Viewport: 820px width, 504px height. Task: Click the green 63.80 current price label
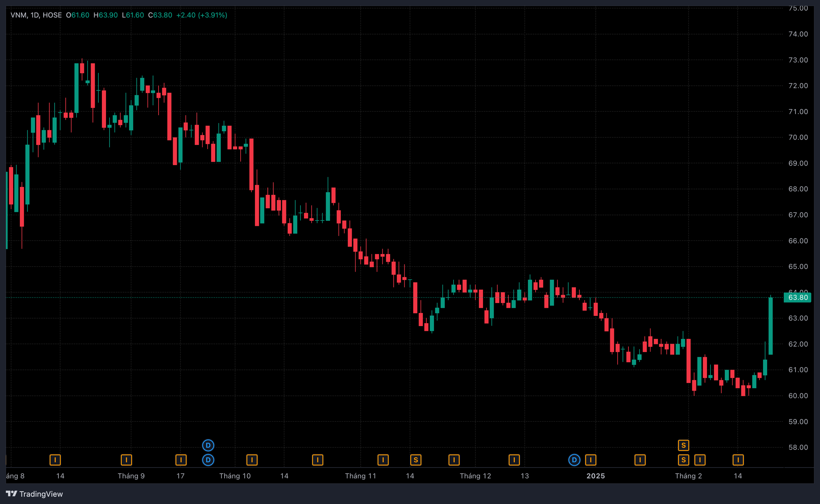[797, 297]
